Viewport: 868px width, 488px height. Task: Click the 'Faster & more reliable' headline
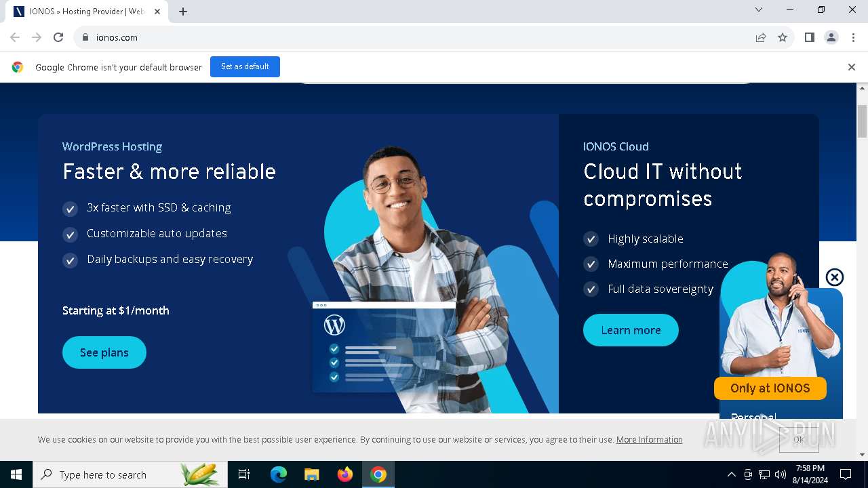pos(169,171)
